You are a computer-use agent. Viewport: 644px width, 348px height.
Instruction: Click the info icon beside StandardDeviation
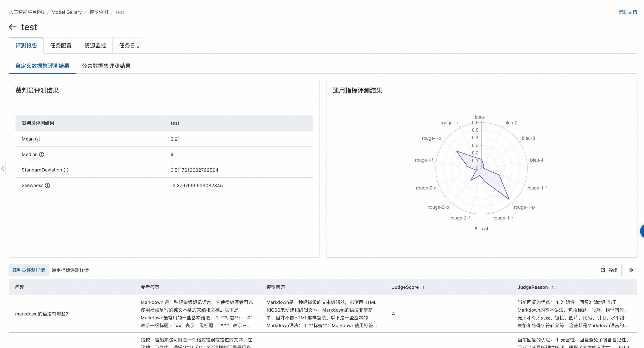pyautogui.click(x=66, y=170)
